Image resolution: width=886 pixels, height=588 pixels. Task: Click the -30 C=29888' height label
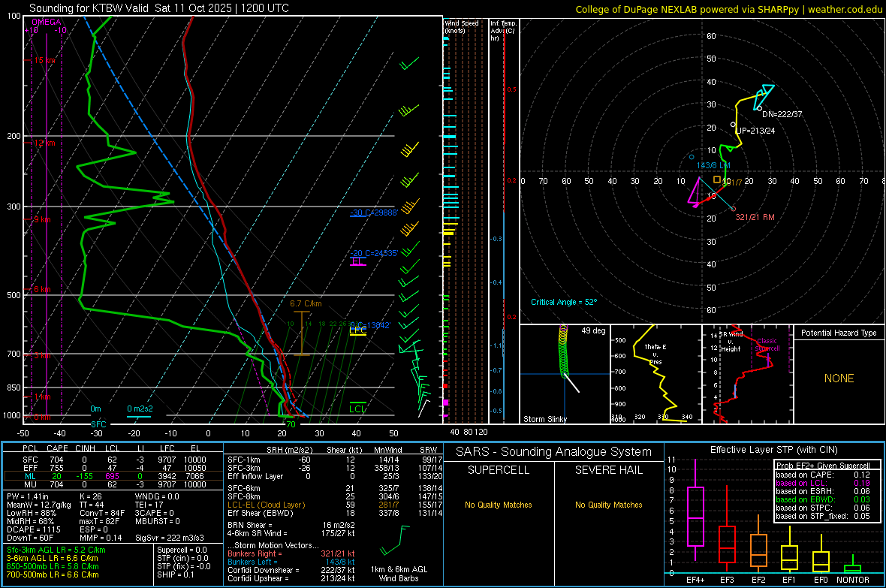(374, 213)
